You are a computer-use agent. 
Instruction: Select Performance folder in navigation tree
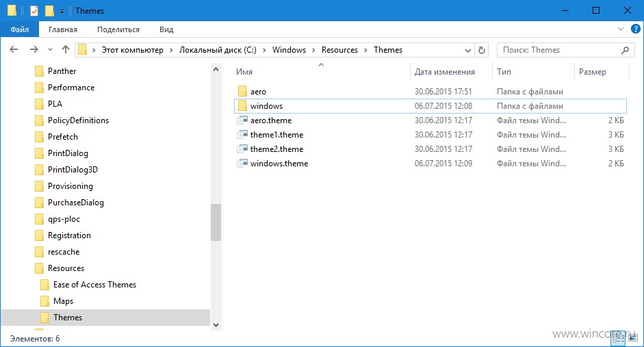71,88
